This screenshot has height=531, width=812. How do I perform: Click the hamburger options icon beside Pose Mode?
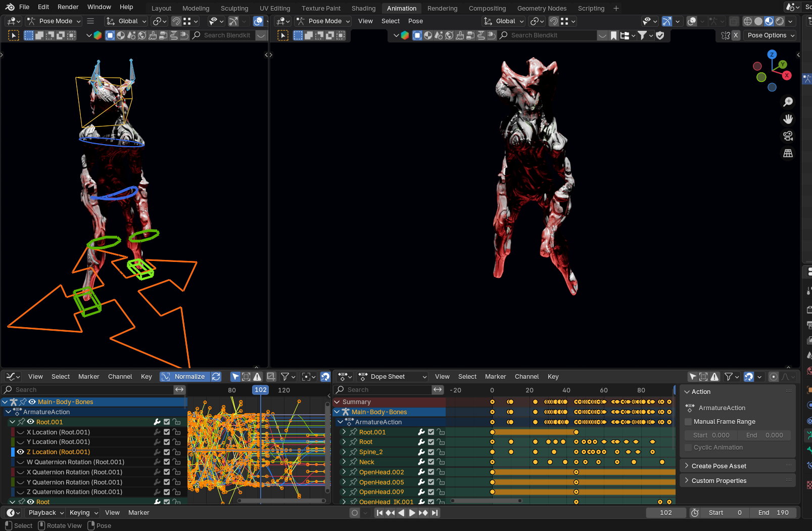coord(90,21)
